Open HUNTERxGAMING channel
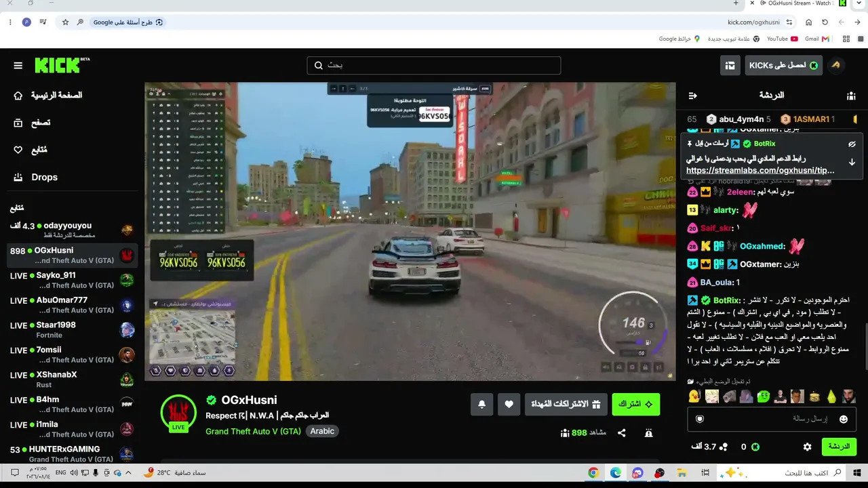 [x=72, y=453]
